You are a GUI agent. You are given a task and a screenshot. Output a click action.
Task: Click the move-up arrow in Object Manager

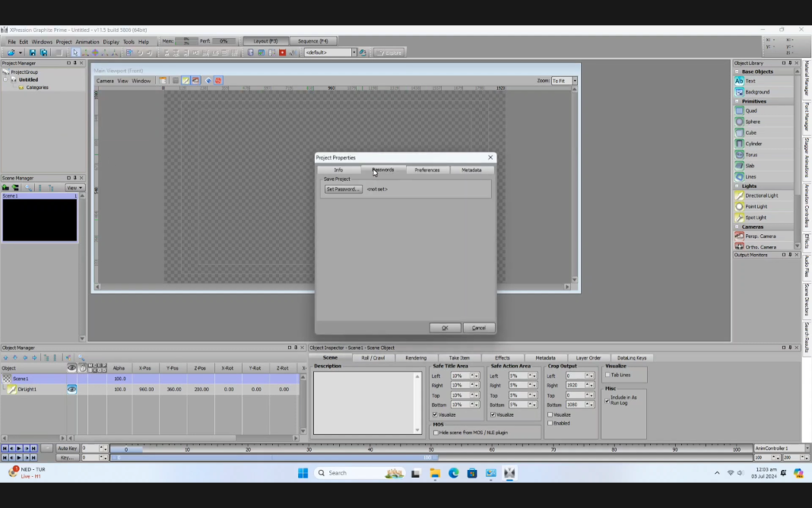pos(6,358)
